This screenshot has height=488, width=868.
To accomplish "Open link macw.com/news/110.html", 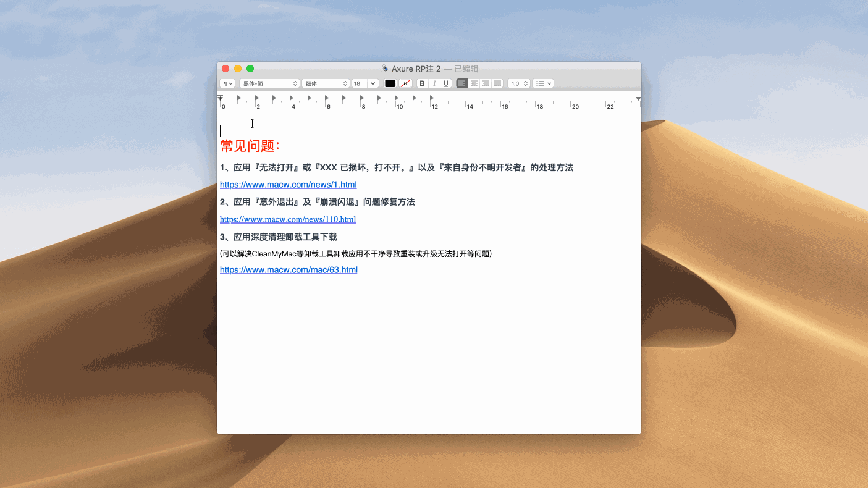I will pyautogui.click(x=288, y=219).
